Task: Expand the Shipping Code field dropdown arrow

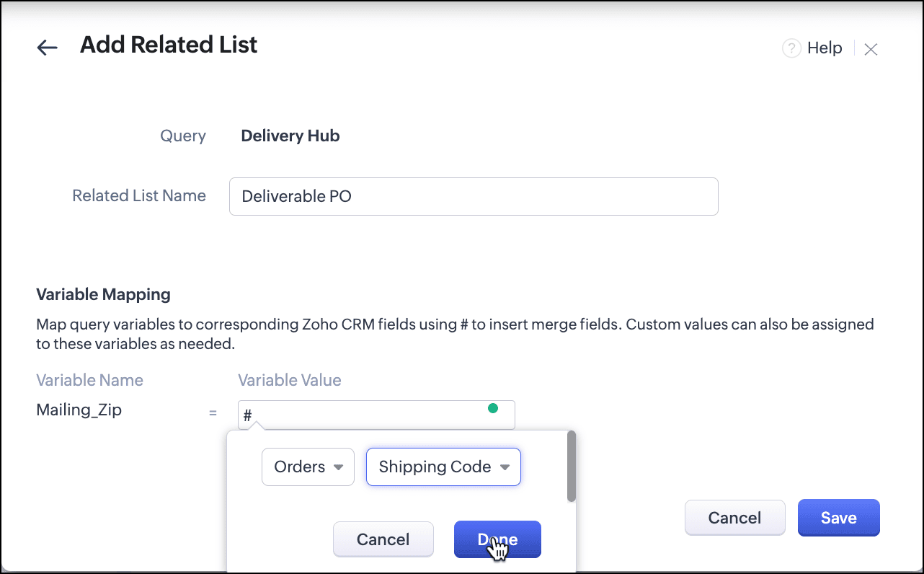Action: (x=505, y=467)
